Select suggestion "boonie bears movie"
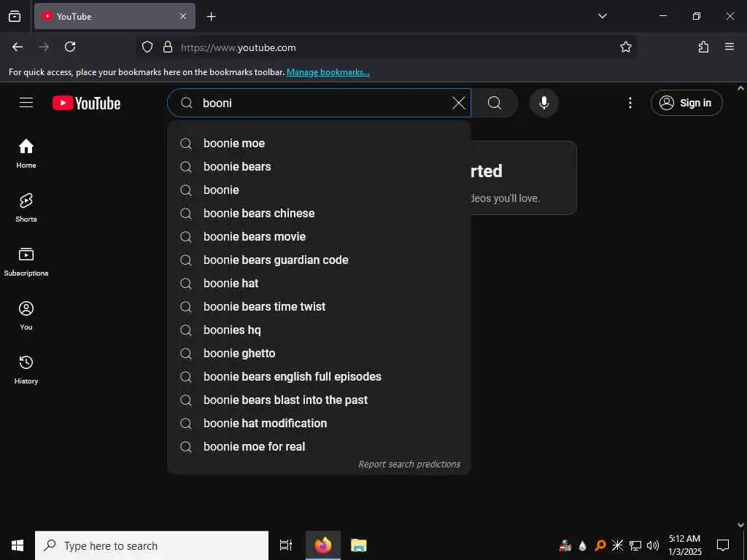747x560 pixels. pos(320,237)
